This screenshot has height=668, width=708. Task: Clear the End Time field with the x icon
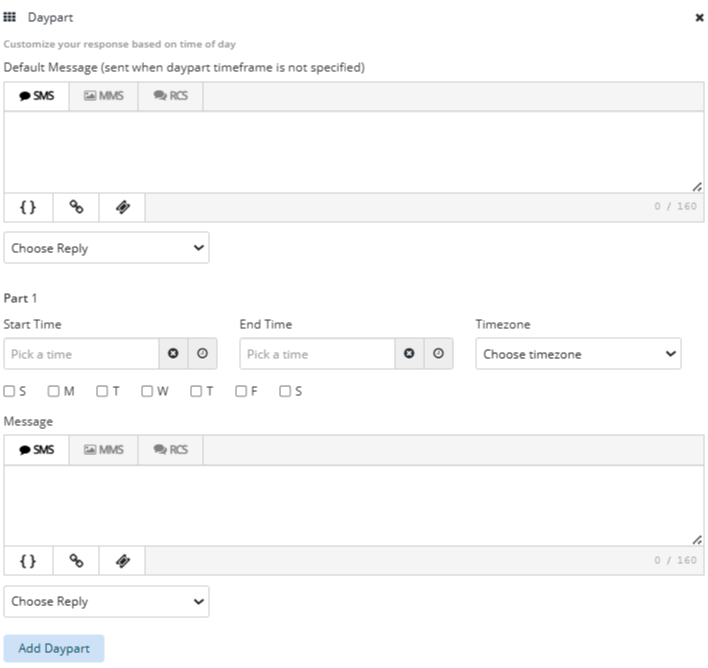409,354
